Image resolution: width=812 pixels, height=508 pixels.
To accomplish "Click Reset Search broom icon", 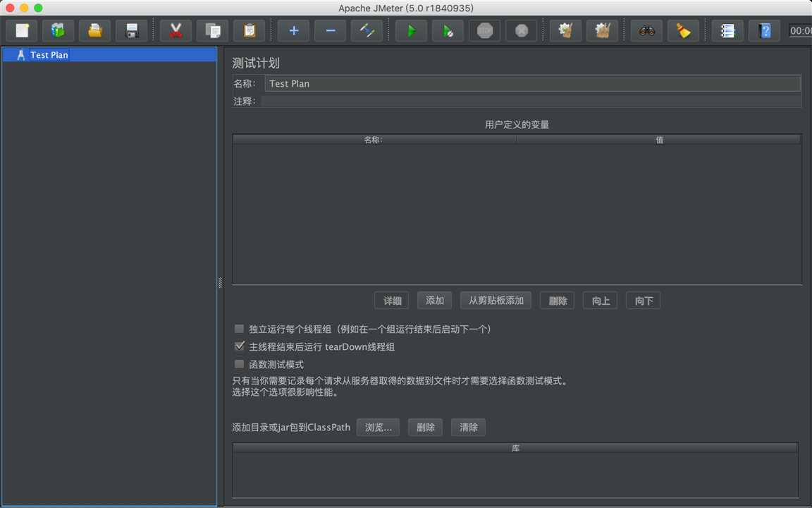I will coord(684,30).
